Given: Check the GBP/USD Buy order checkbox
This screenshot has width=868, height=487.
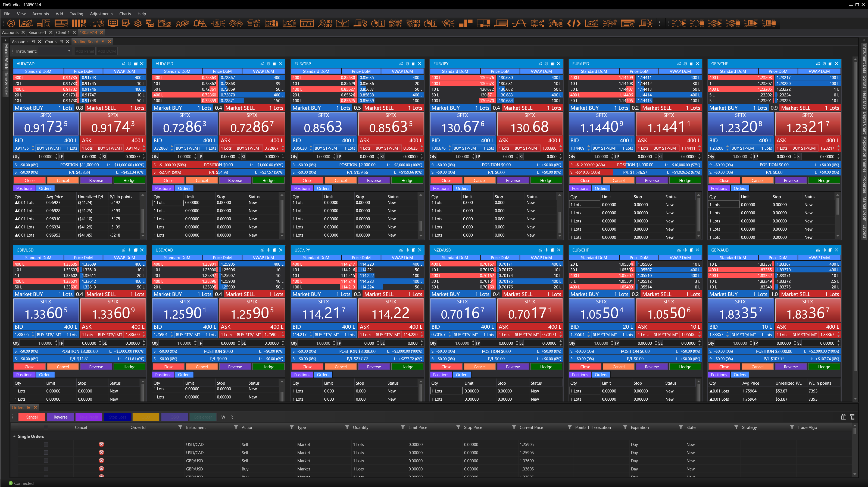Looking at the screenshot, I should [46, 469].
